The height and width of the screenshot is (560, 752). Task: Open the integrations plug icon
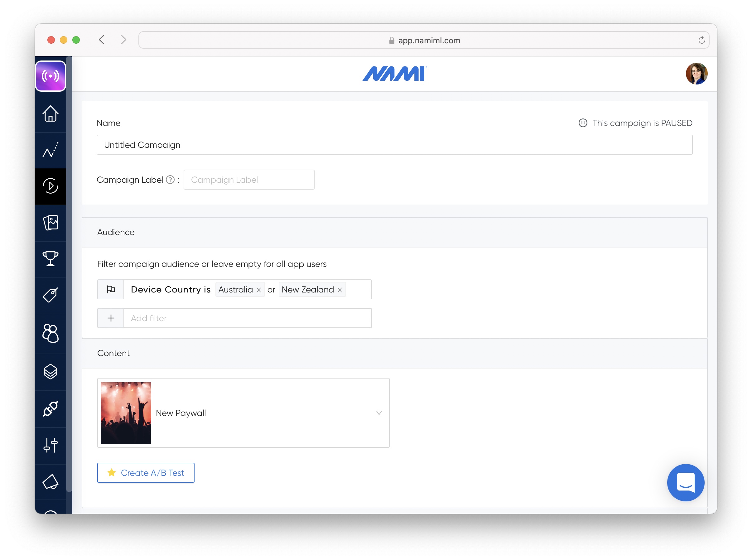(51, 408)
